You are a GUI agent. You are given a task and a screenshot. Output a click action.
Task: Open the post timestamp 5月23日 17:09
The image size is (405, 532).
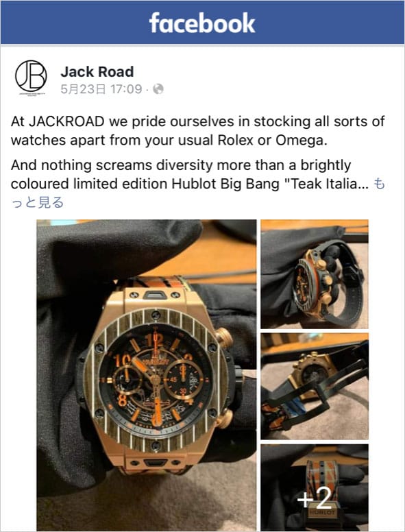click(101, 89)
